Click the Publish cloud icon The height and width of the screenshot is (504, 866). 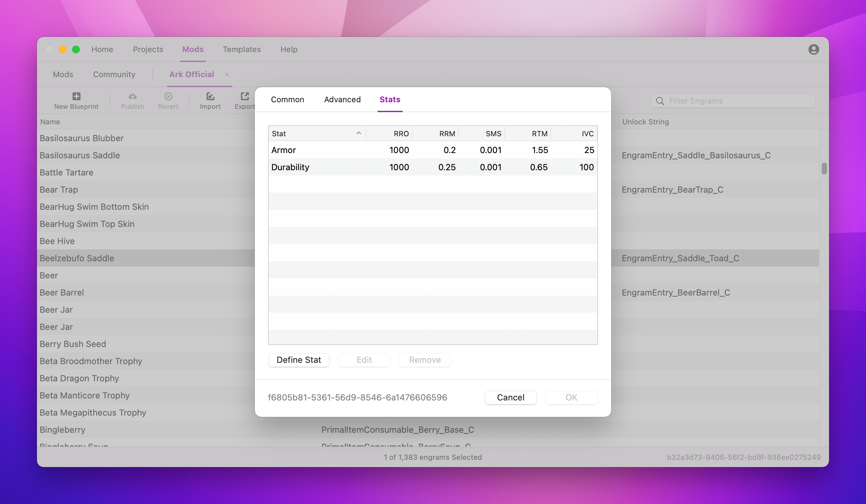pos(132,96)
